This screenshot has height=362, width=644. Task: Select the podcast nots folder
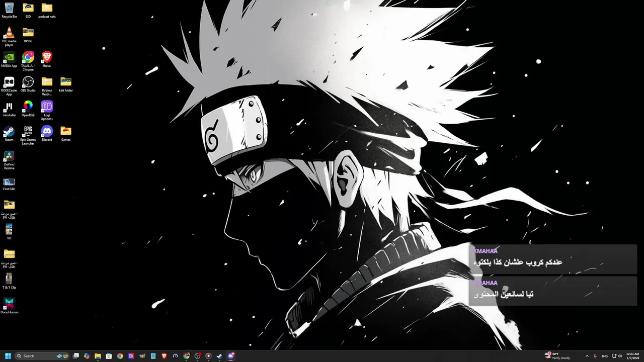tap(47, 10)
